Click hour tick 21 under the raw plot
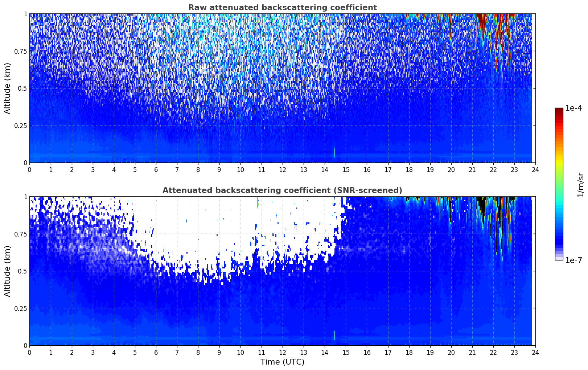588x370 pixels. tap(472, 169)
